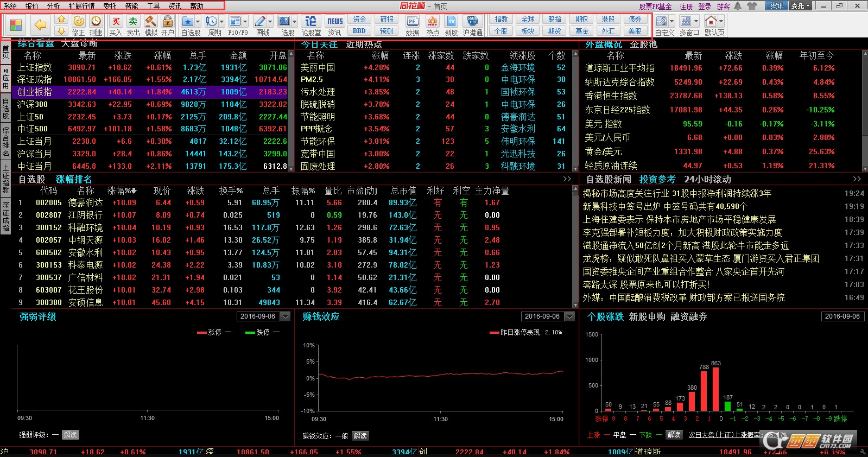Expand the 默认页 dropdown arrow
Viewport: 868px width, 457px height.
[721, 22]
